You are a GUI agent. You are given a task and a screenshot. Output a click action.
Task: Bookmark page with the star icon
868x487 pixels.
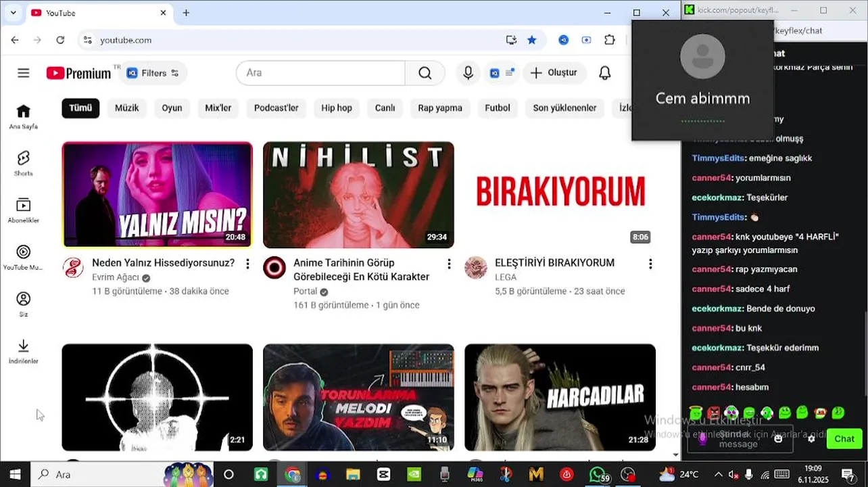click(532, 40)
